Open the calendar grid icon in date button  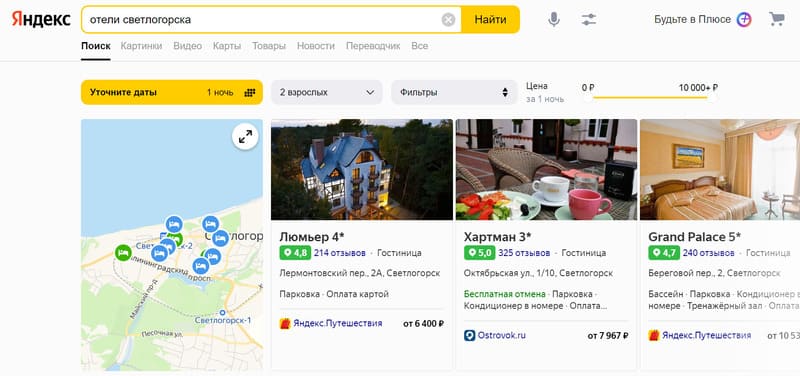click(249, 92)
